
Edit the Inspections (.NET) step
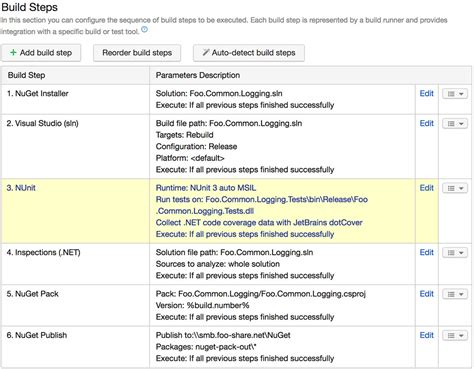pyautogui.click(x=426, y=252)
